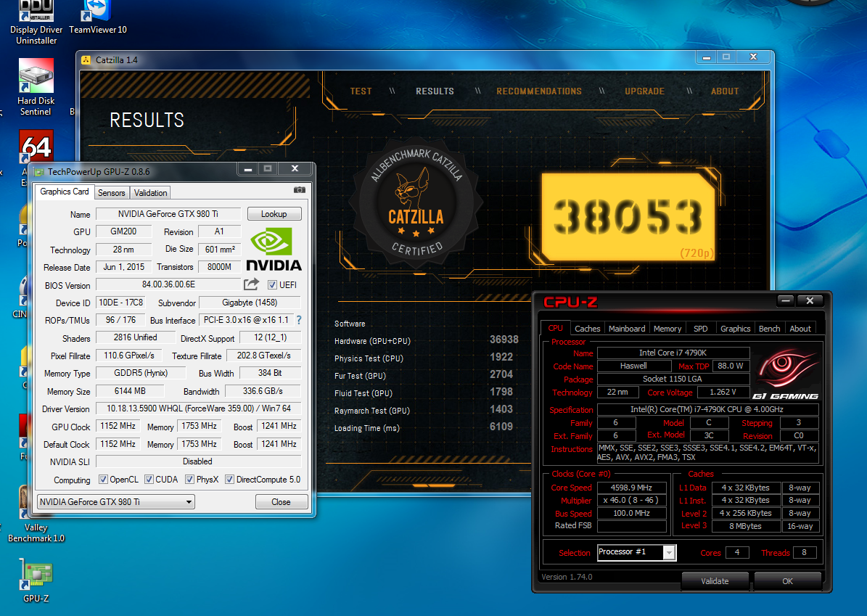
Task: Click the NVIDIA logo in GPU-Z
Action: coord(274,250)
